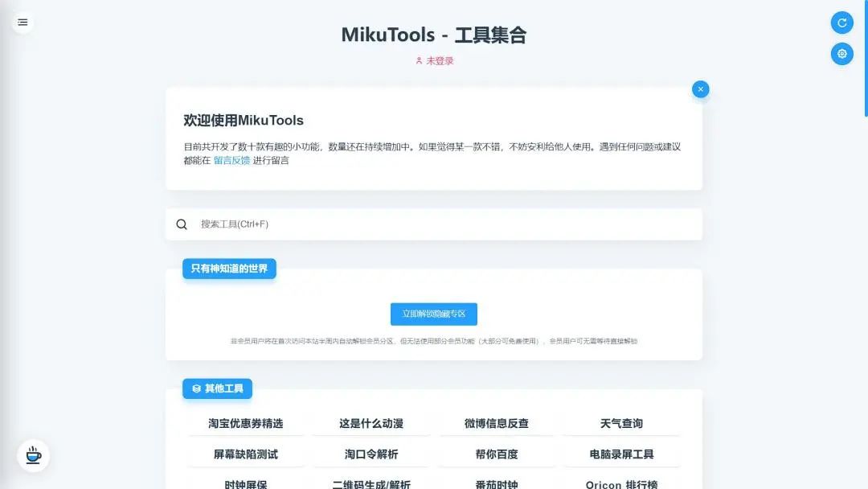
Task: Open the 电脑录屏工具 tool
Action: click(x=621, y=454)
